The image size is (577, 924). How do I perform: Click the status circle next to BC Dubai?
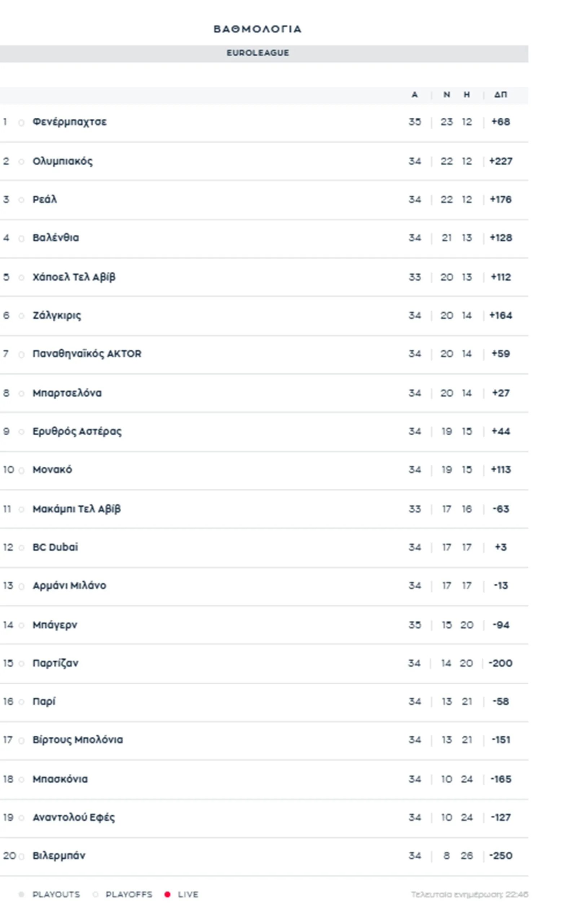pos(21,548)
